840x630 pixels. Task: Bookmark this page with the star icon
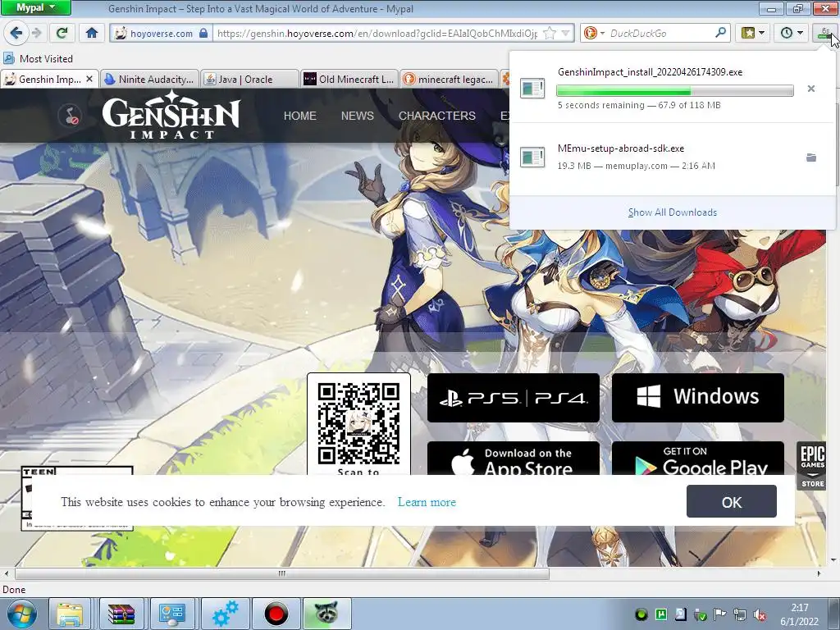click(550, 33)
